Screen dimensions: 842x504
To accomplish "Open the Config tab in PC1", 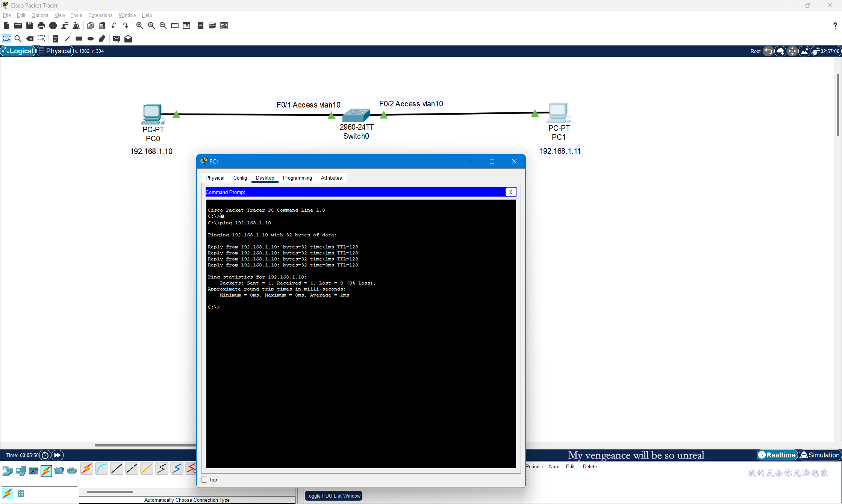I will point(240,178).
